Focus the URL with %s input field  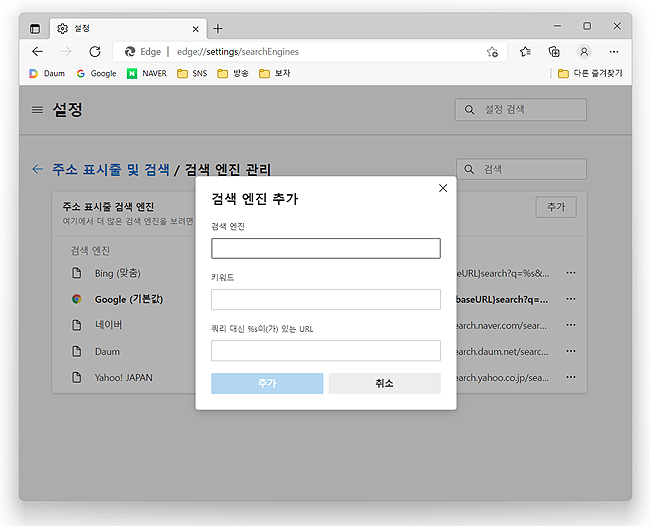click(326, 351)
